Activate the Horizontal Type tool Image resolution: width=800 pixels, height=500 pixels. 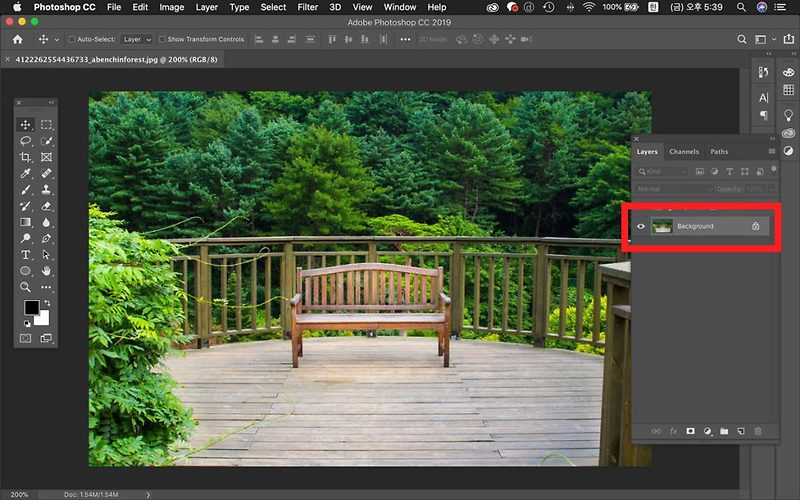point(25,255)
